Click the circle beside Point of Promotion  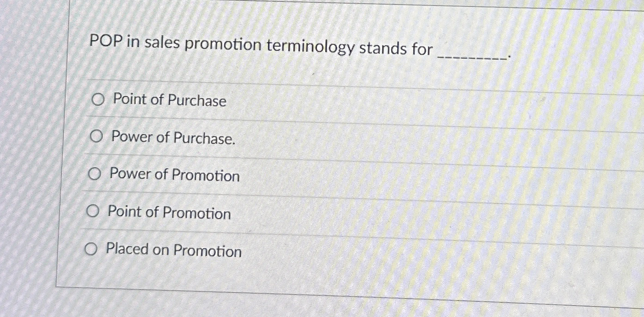(93, 212)
